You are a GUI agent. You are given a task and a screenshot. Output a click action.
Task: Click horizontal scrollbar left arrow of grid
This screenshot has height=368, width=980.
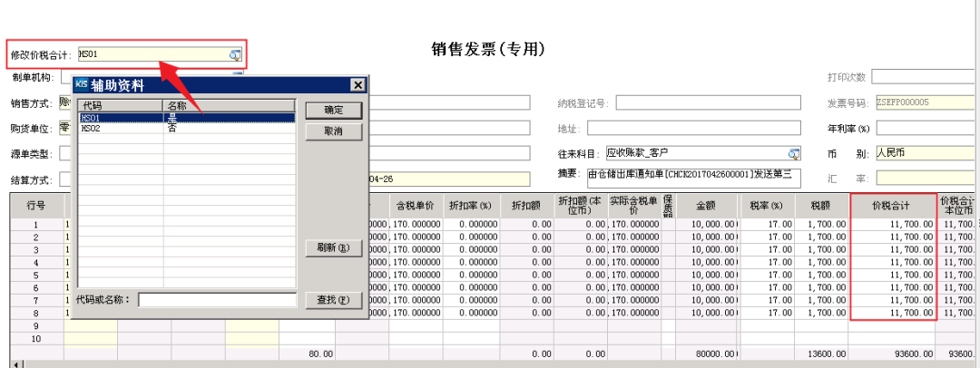pos(15,364)
